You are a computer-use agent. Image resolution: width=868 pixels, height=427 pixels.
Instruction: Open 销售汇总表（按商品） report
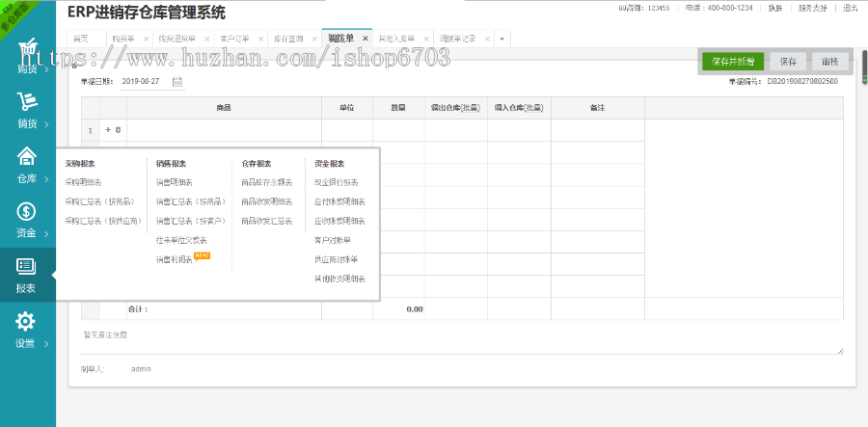coord(191,201)
